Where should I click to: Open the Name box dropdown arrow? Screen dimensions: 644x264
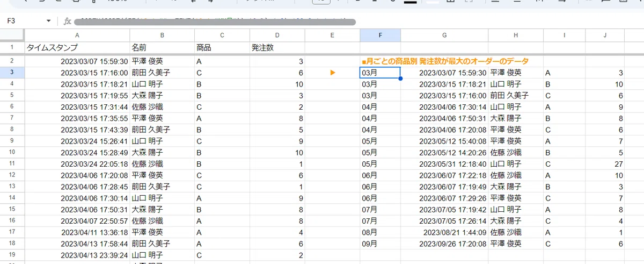point(49,21)
